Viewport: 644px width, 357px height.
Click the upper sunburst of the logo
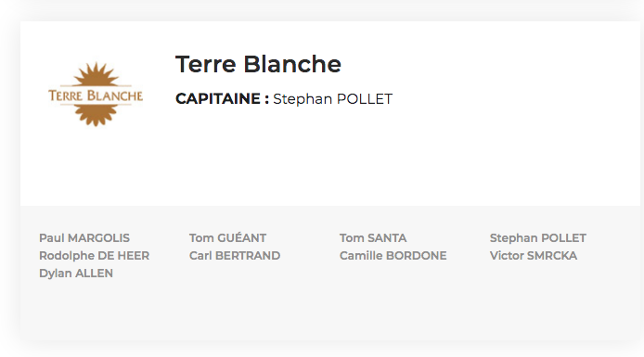point(96,74)
